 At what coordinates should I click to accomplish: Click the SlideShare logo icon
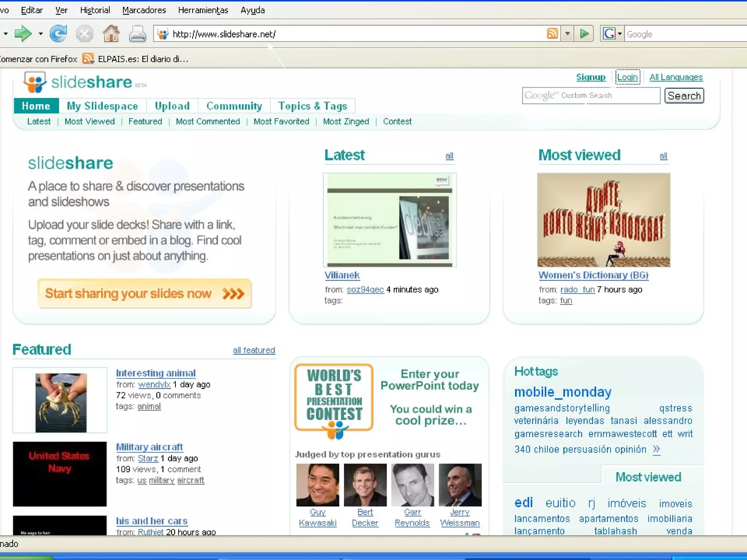point(35,82)
